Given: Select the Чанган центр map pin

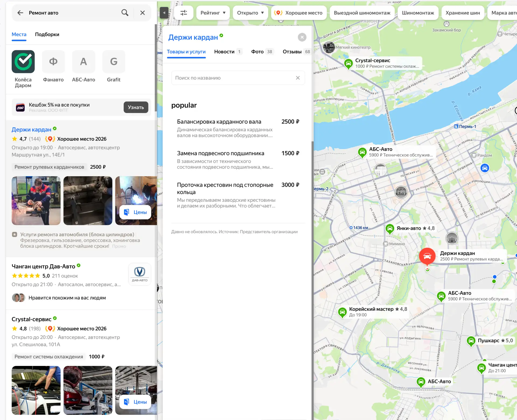Looking at the screenshot, I should (x=481, y=368).
